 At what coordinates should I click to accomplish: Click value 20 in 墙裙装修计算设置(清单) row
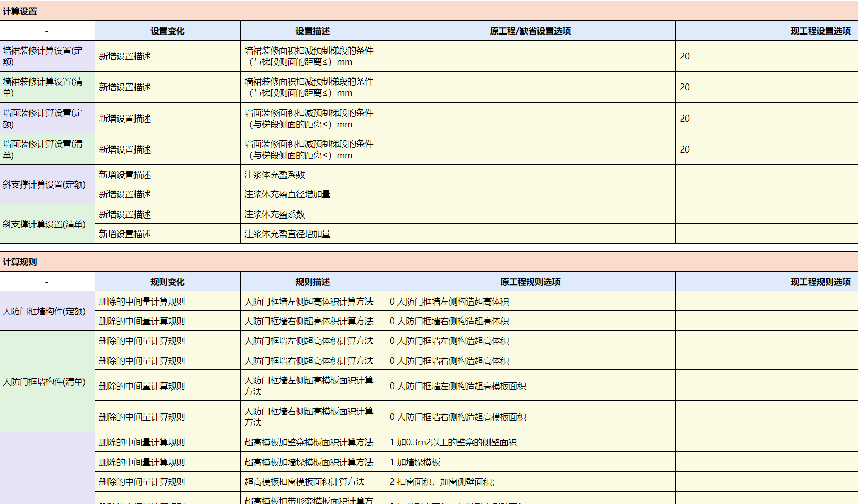685,87
